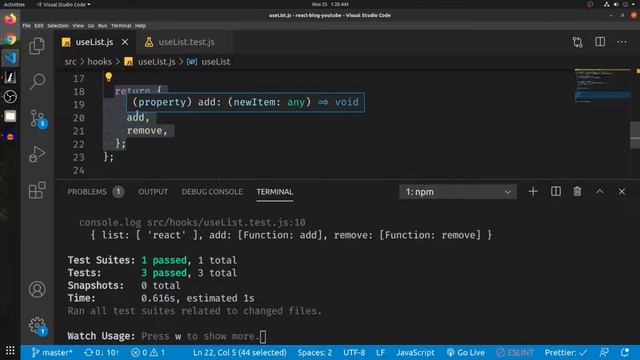Open changes compare icon in editor toolbar
Image resolution: width=640 pixels, height=360 pixels.
(578, 42)
